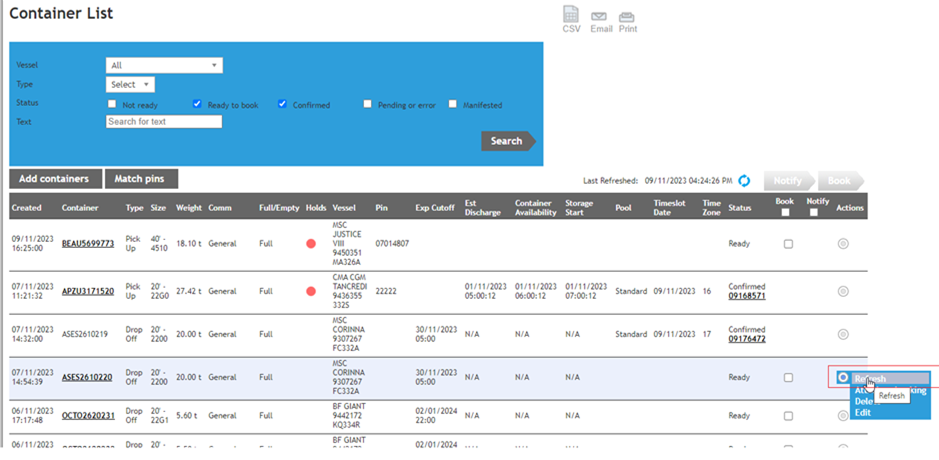
Task: Open the Vessel dropdown showing All
Action: point(164,66)
